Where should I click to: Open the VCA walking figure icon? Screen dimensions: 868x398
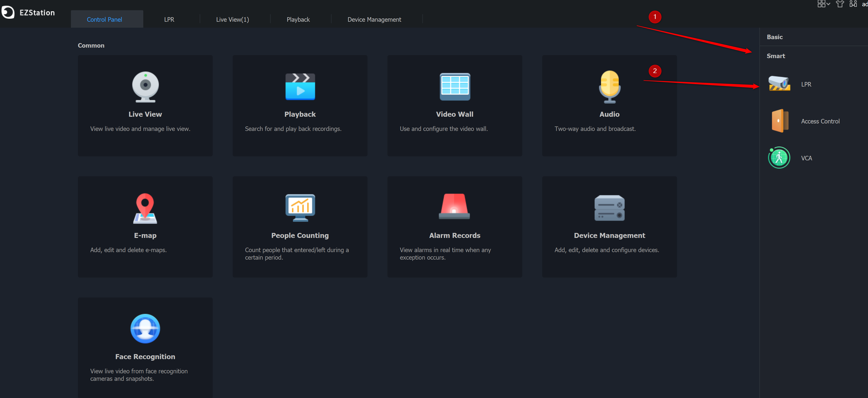(x=779, y=158)
